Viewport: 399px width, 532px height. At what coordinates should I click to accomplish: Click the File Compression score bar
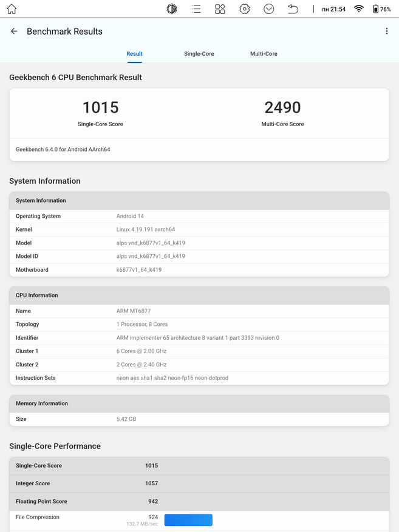coord(188,520)
